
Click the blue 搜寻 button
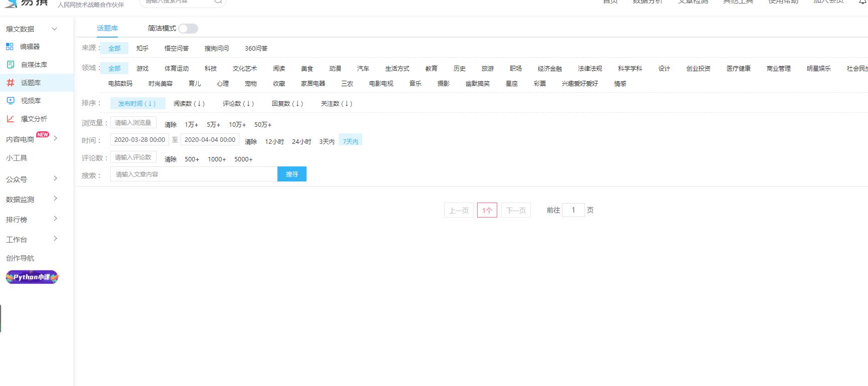tap(292, 174)
